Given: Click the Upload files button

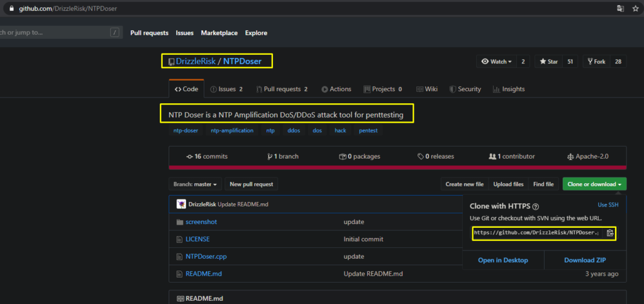Looking at the screenshot, I should point(508,184).
